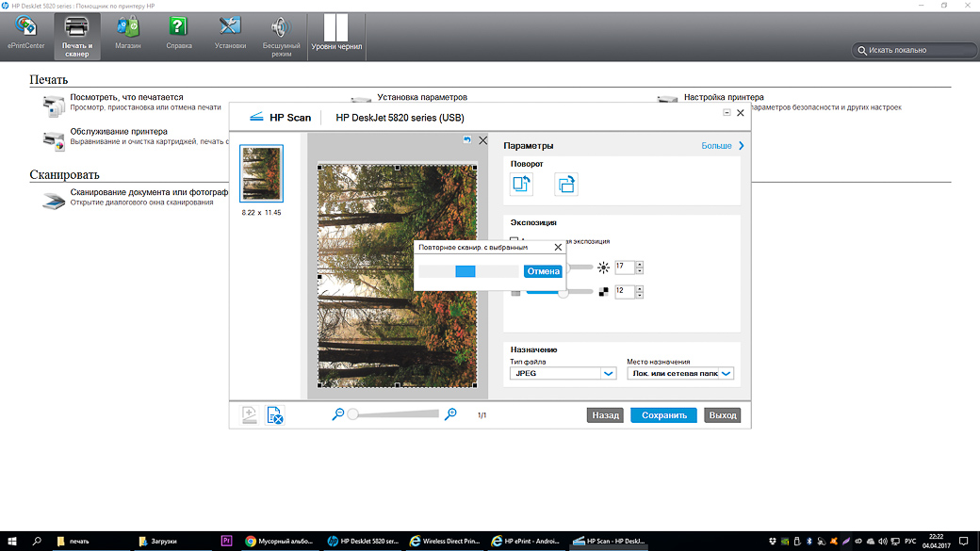Click the taskbar clock showing 22:22

click(937, 541)
